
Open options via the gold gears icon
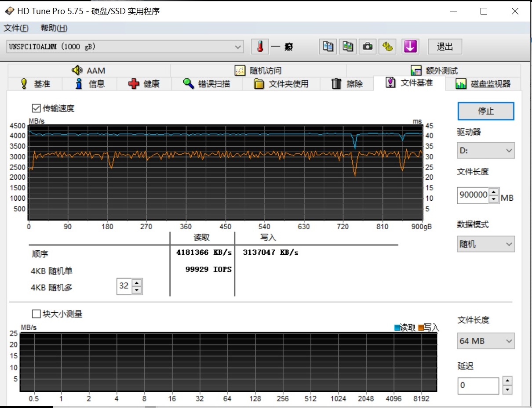tap(388, 47)
